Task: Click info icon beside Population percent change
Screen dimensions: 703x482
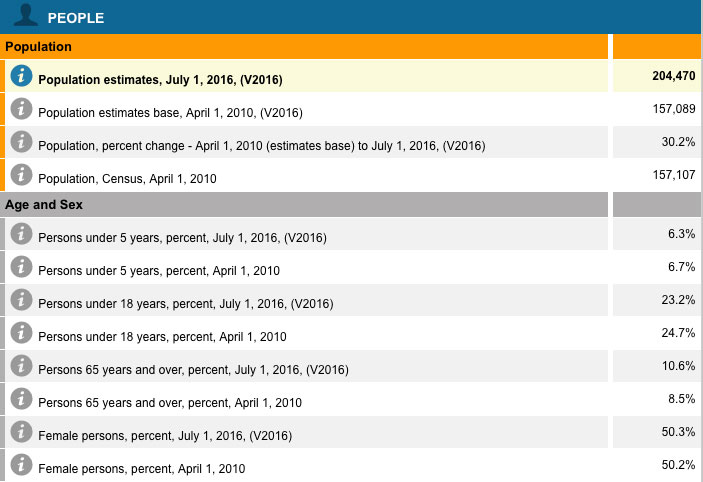Action: 21,143
